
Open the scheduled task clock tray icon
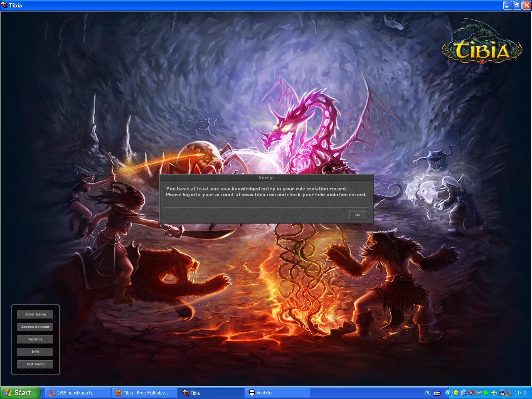tap(501, 393)
